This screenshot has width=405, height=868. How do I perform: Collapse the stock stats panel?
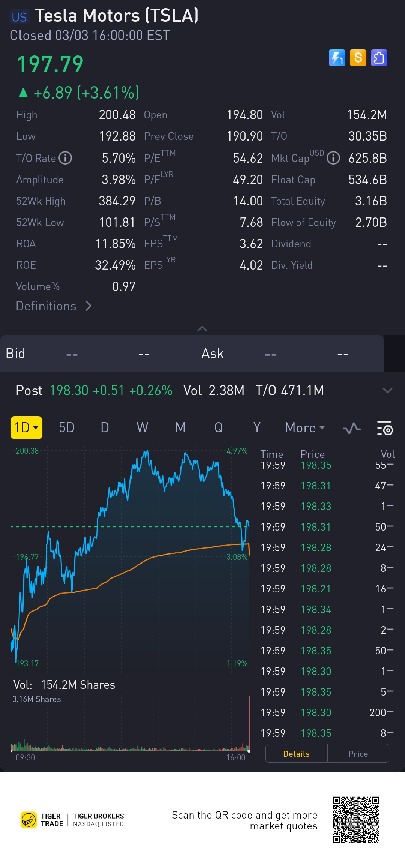(202, 329)
